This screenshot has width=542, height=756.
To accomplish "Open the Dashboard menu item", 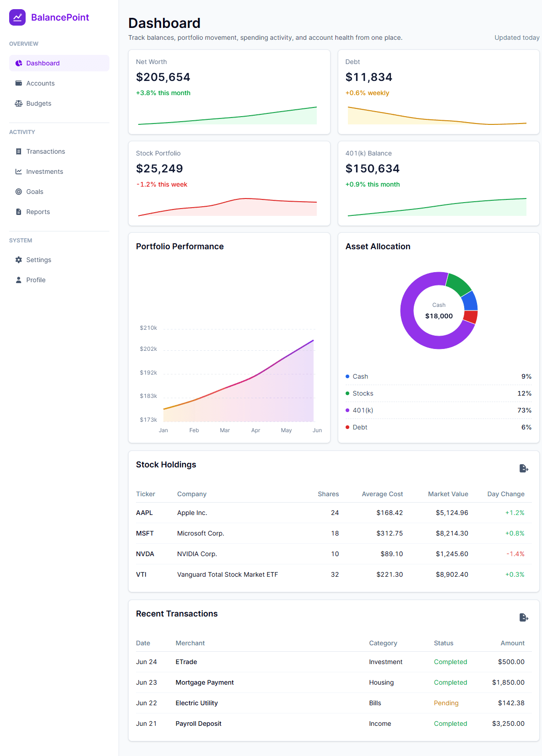I will pos(59,63).
